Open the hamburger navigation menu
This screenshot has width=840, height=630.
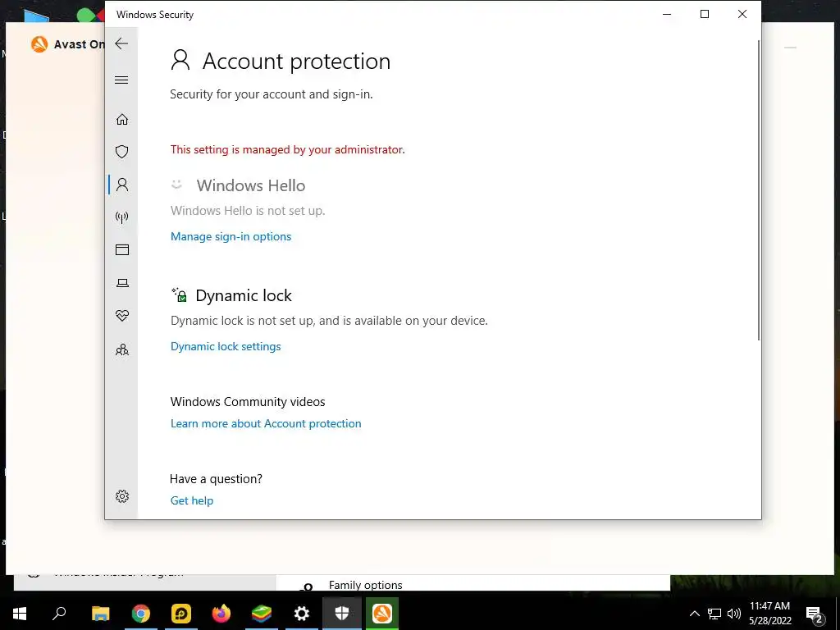[x=121, y=80]
